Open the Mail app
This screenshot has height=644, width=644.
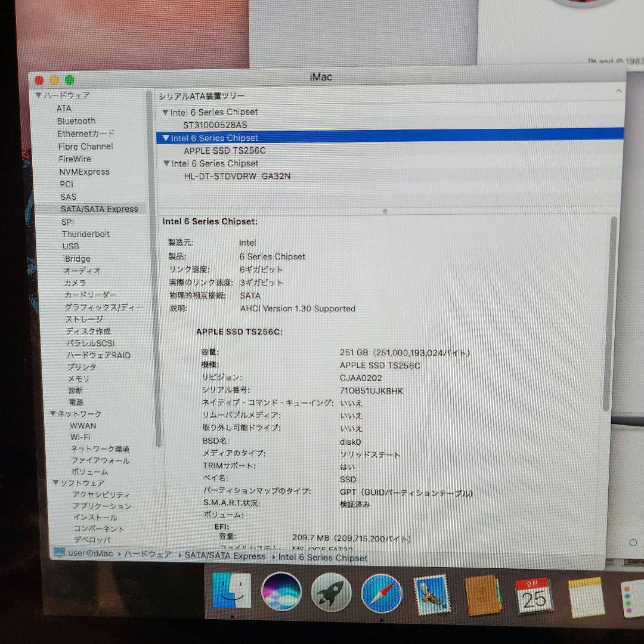431,595
